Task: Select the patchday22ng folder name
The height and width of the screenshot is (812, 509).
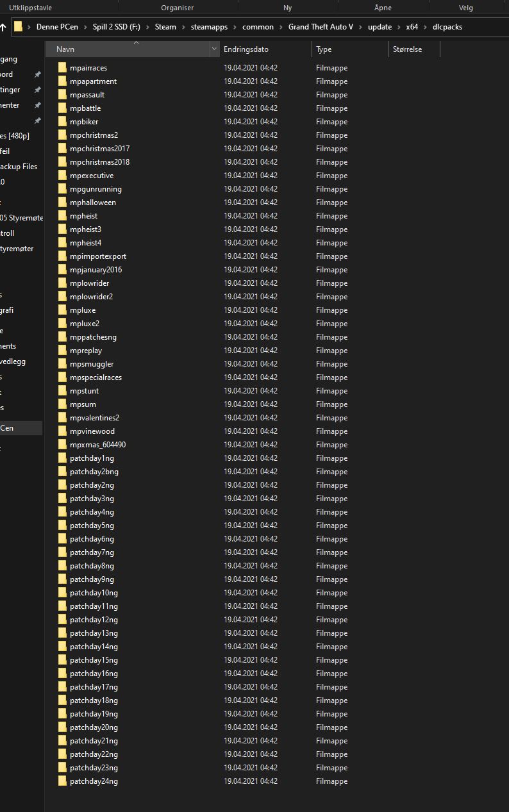Action: coord(94,754)
